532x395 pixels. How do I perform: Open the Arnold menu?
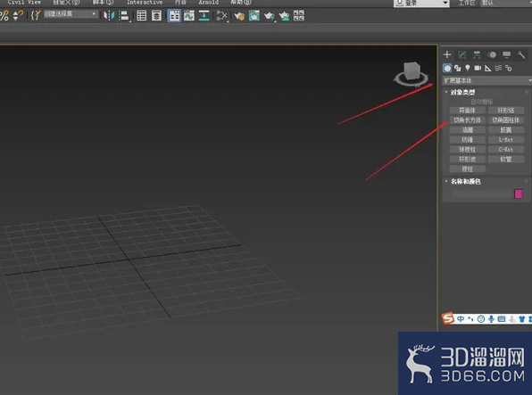209,2
